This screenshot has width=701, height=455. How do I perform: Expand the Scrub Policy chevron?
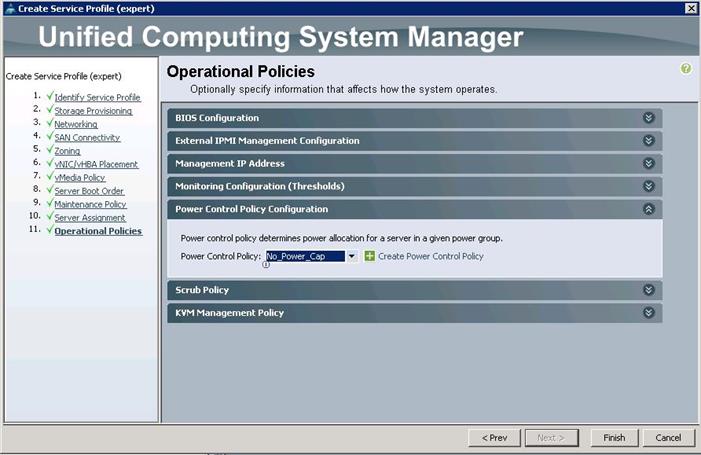click(648, 290)
